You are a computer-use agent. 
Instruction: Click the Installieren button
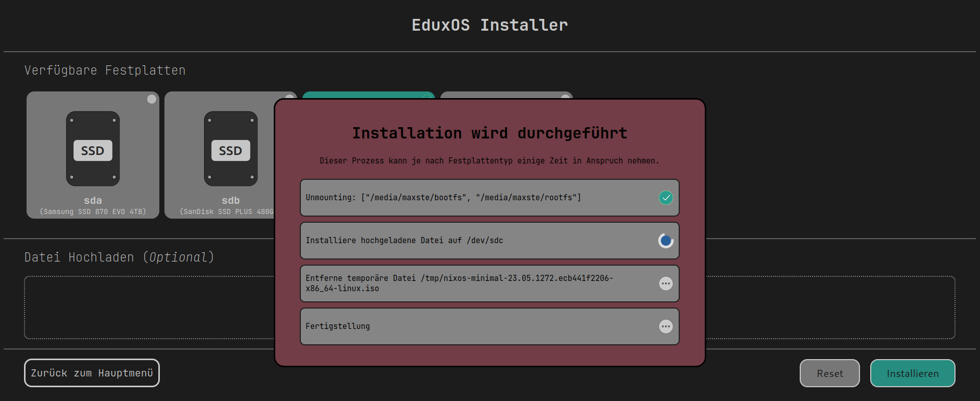(913, 373)
